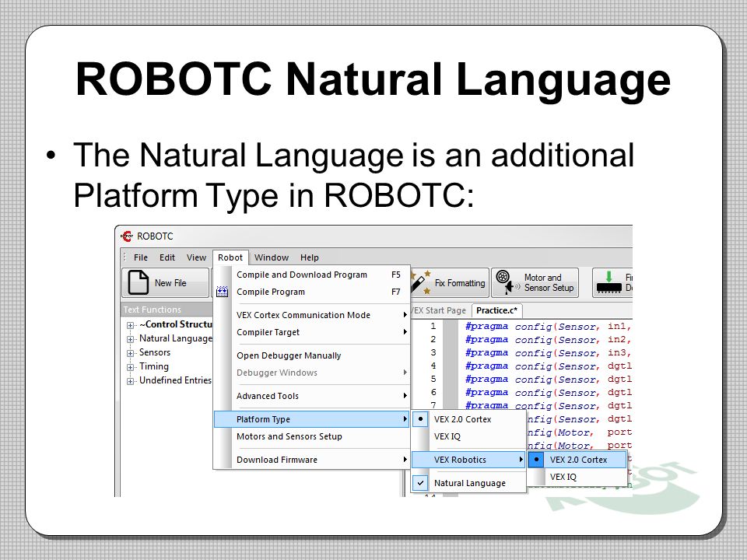Click the code line containing in3
This screenshot has height=560, width=747.
point(549,353)
